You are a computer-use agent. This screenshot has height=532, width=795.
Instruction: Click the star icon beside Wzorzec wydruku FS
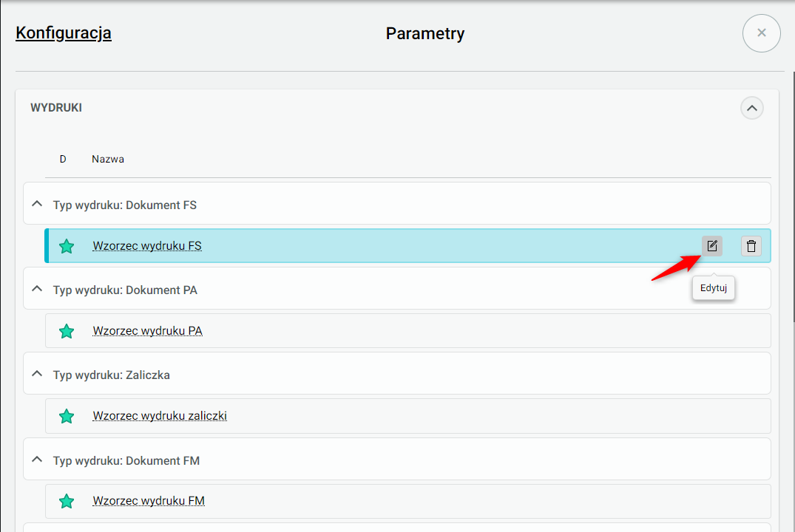[x=67, y=246]
